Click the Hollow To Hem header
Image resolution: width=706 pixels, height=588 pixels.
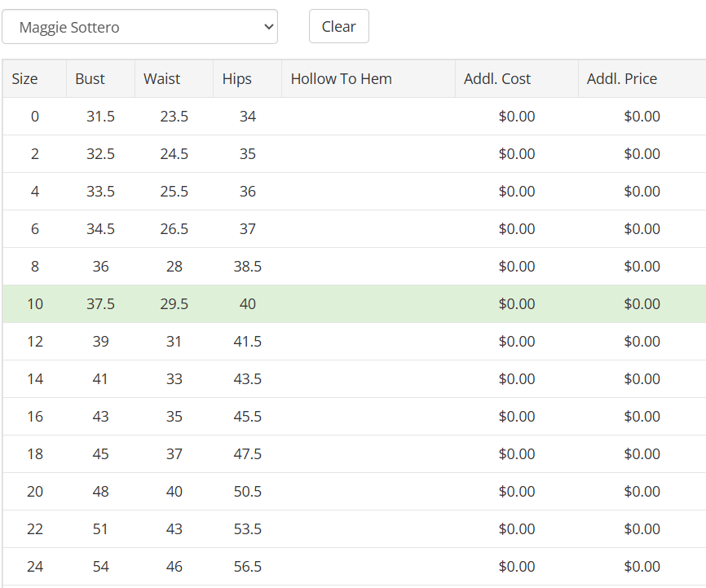point(342,79)
